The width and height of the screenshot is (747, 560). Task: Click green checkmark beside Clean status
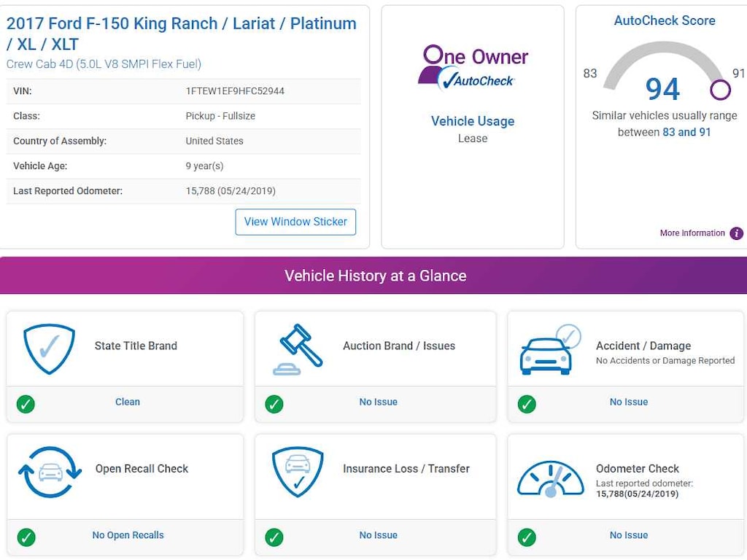coord(26,403)
